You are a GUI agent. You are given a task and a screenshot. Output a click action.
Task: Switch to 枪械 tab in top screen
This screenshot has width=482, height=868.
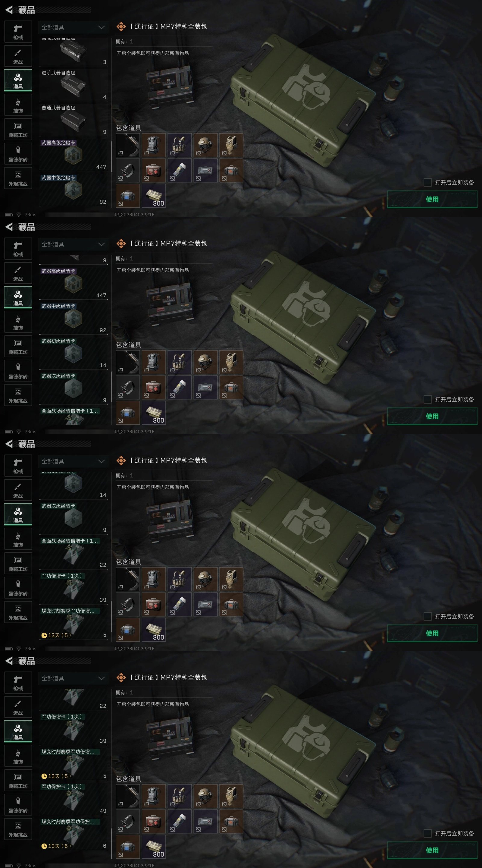pyautogui.click(x=18, y=32)
